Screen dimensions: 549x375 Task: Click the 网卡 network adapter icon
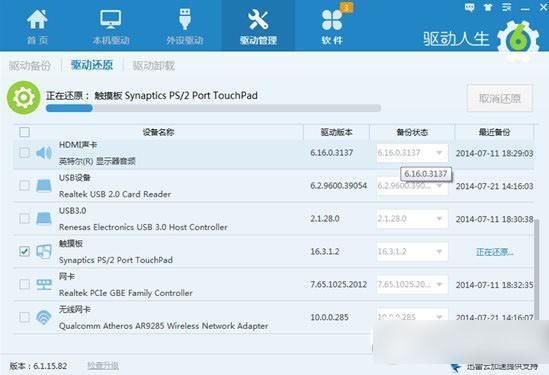coord(44,284)
